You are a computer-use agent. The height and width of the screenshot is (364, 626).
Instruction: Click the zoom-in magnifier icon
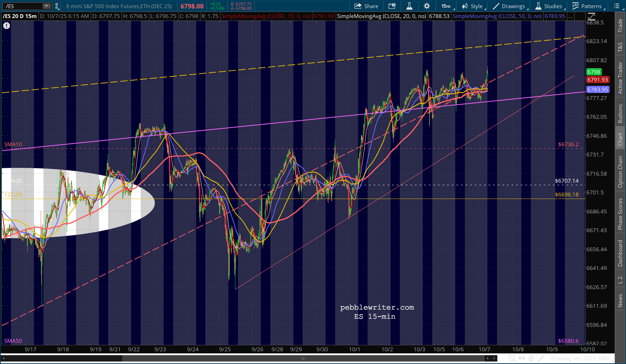(x=512, y=358)
